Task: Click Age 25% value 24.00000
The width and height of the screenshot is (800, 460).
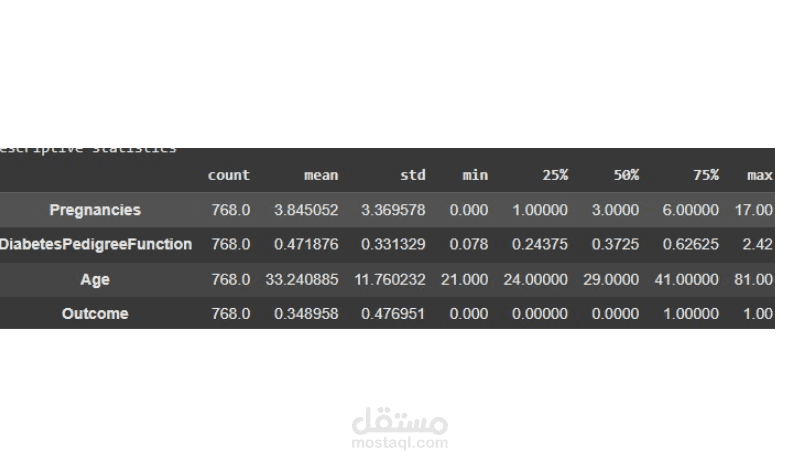Action: 535,279
